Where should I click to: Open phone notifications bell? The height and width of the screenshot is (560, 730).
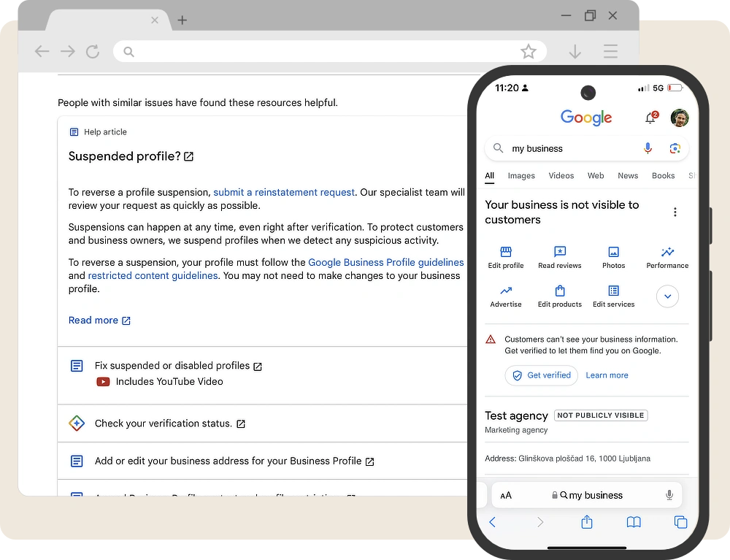click(x=651, y=118)
